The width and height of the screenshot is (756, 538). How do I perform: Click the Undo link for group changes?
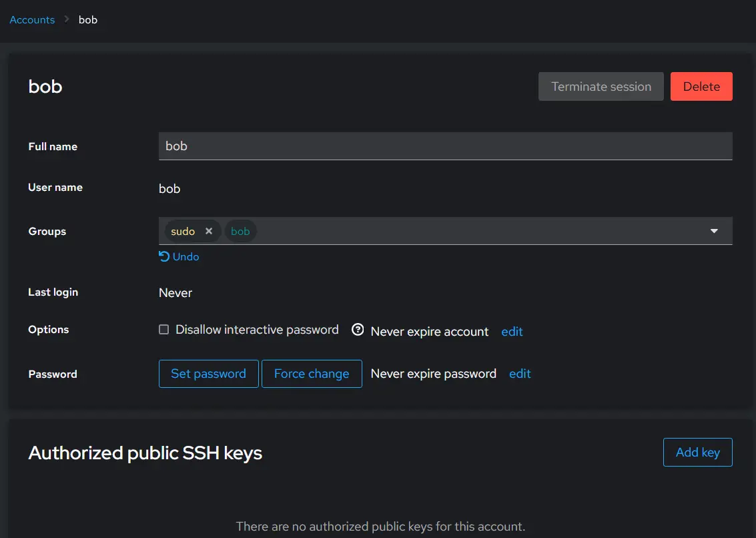tap(185, 257)
